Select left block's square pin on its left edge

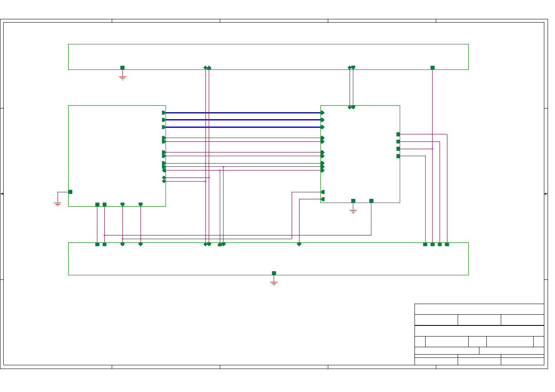tap(70, 192)
